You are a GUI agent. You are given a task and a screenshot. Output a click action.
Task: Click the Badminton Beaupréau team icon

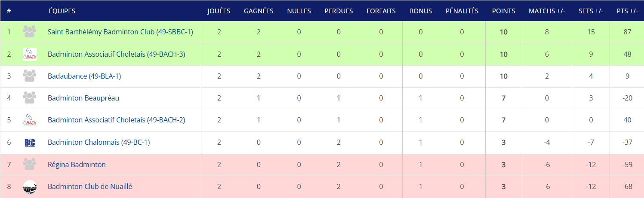coord(30,98)
